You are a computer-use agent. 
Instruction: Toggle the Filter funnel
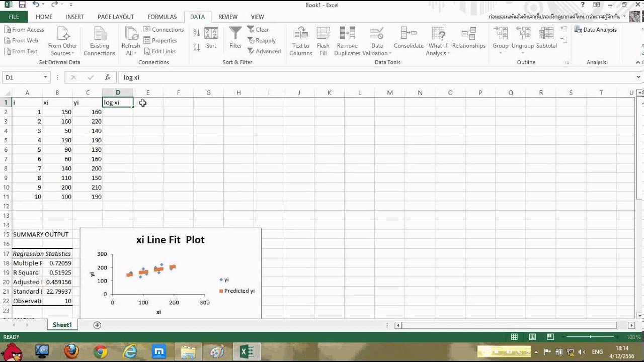pyautogui.click(x=235, y=38)
